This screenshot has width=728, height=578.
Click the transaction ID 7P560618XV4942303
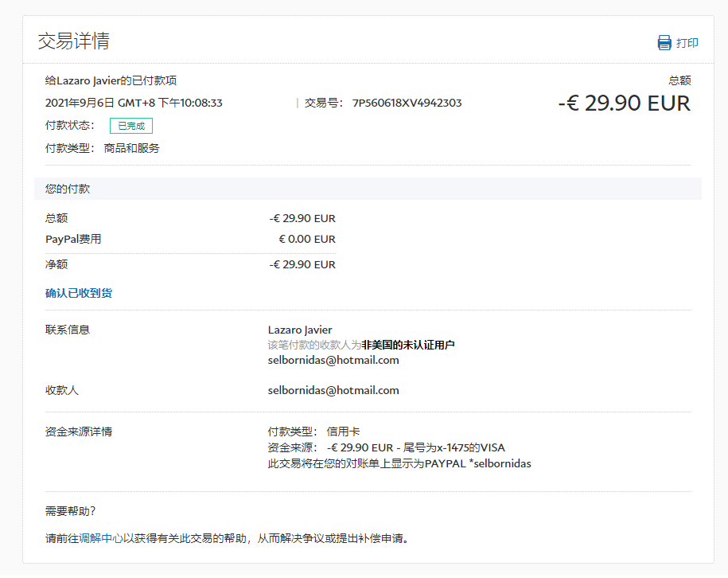pyautogui.click(x=407, y=103)
